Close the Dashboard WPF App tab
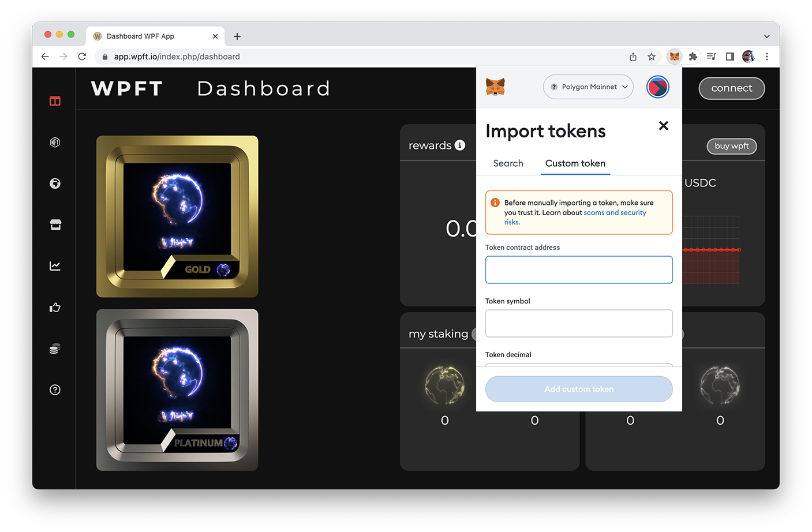The image size is (812, 532). click(x=215, y=36)
